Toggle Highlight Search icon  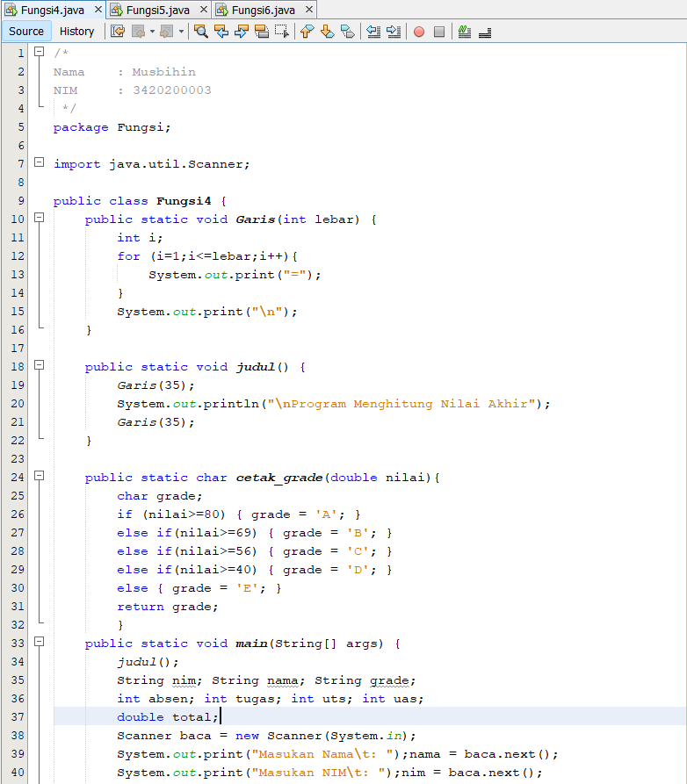[261, 32]
